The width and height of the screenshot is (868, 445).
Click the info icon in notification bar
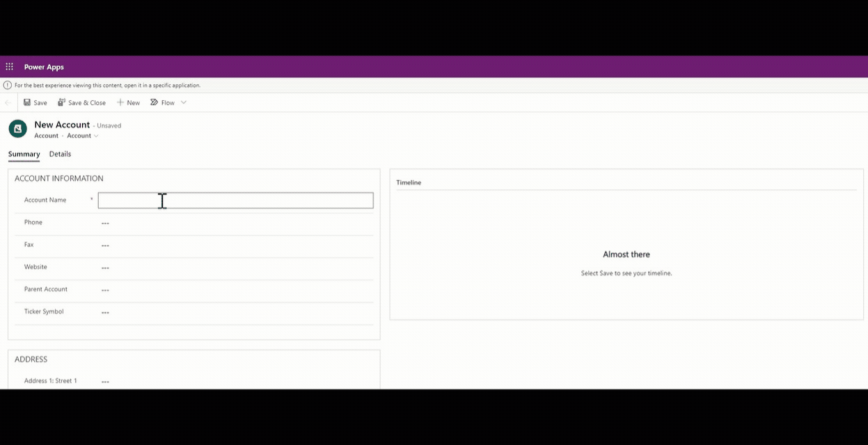[8, 86]
